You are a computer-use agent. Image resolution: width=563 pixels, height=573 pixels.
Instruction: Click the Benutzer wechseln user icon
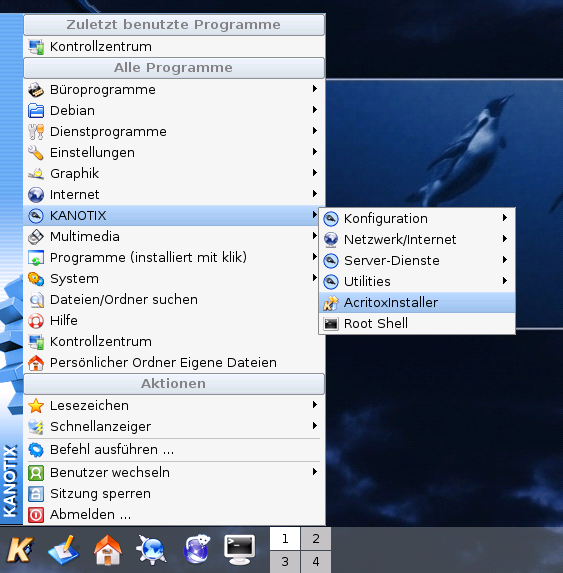click(x=36, y=473)
